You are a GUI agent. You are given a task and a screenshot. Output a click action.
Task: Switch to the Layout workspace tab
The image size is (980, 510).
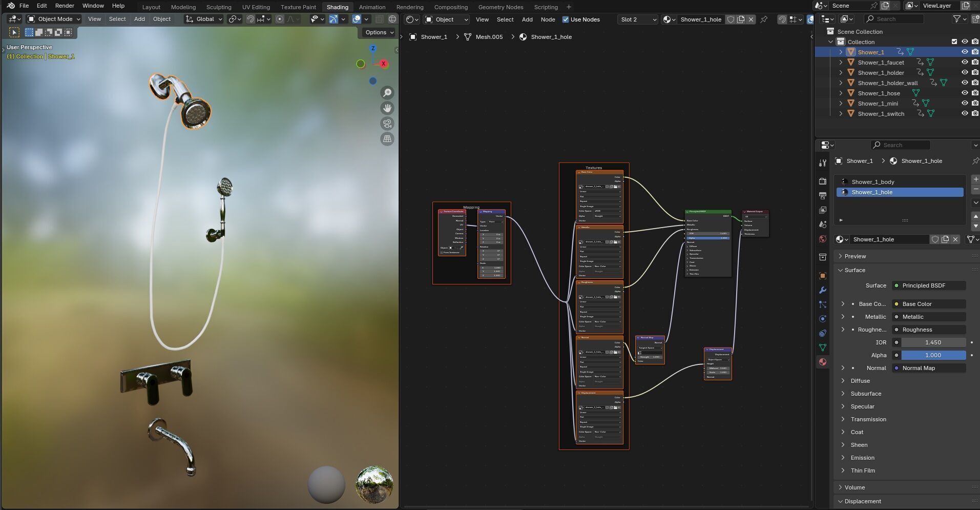pyautogui.click(x=151, y=7)
